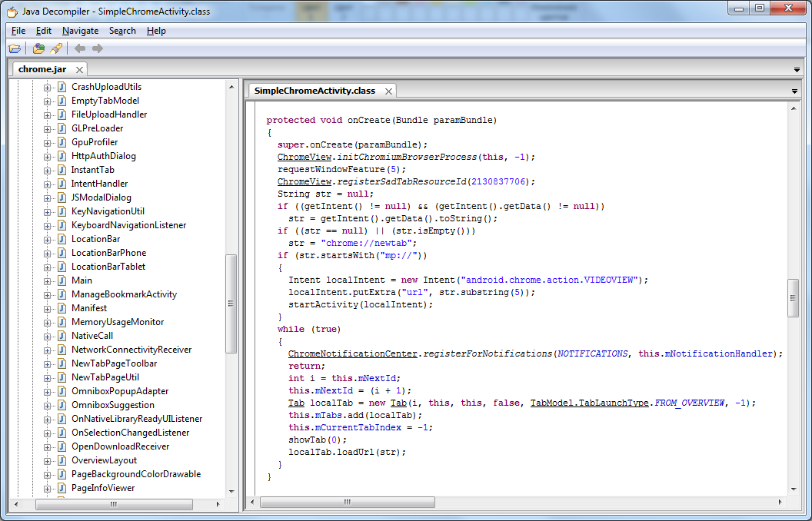Open the class tab list dropdown arrow

pos(794,91)
